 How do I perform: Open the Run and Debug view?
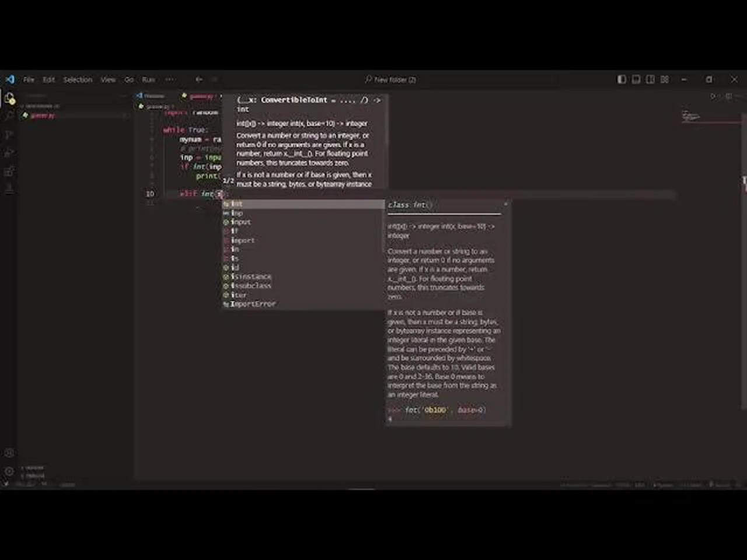(9, 153)
